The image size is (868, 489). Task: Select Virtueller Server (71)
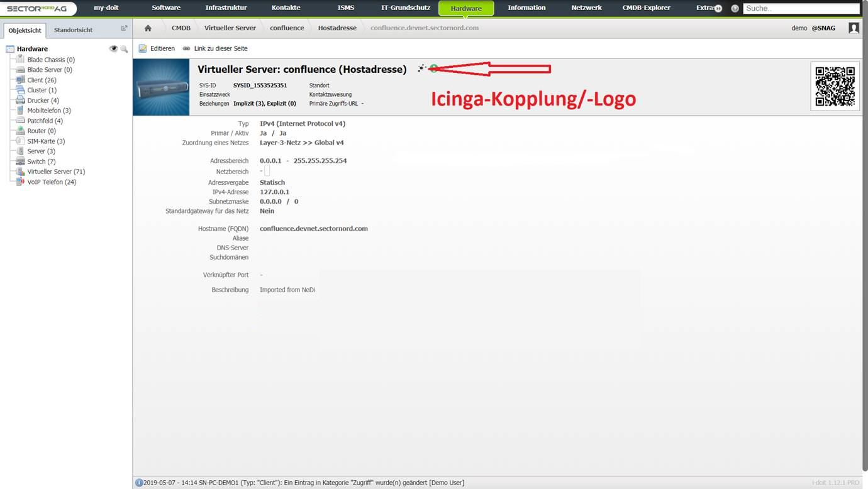click(56, 172)
